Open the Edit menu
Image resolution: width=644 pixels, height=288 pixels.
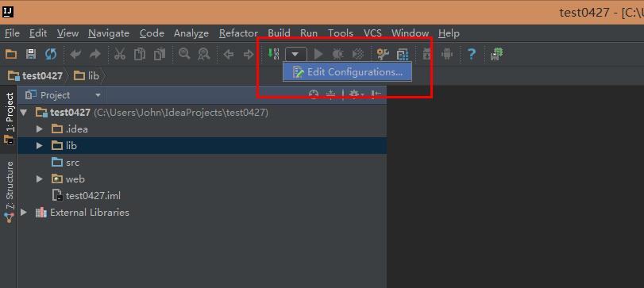[x=38, y=33]
